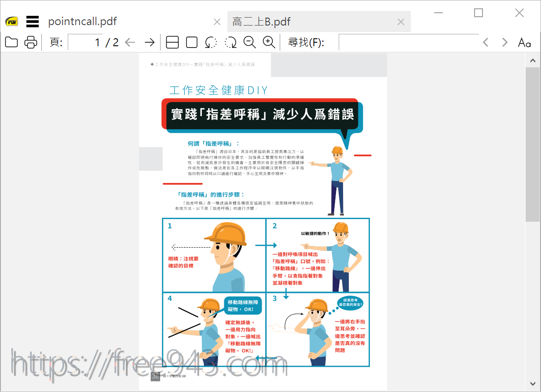Zoom out of the PDF page

pos(249,42)
